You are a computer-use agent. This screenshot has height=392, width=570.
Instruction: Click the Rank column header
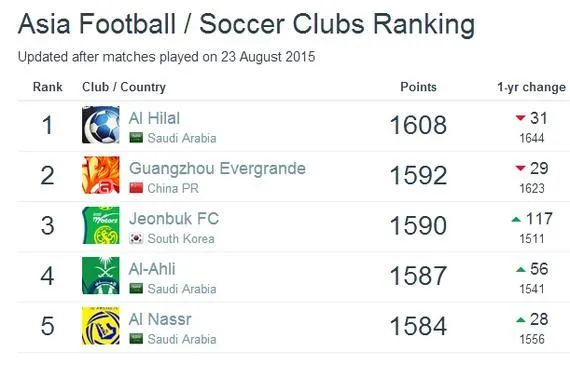click(48, 87)
